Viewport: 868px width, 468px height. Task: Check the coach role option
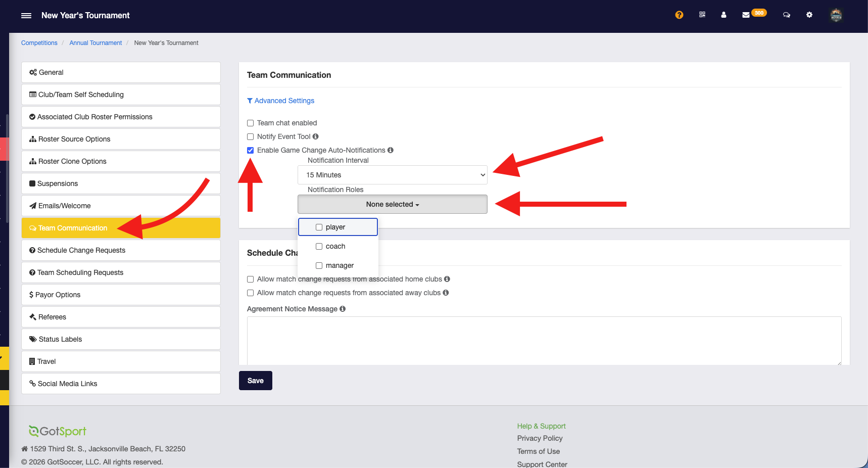(319, 247)
